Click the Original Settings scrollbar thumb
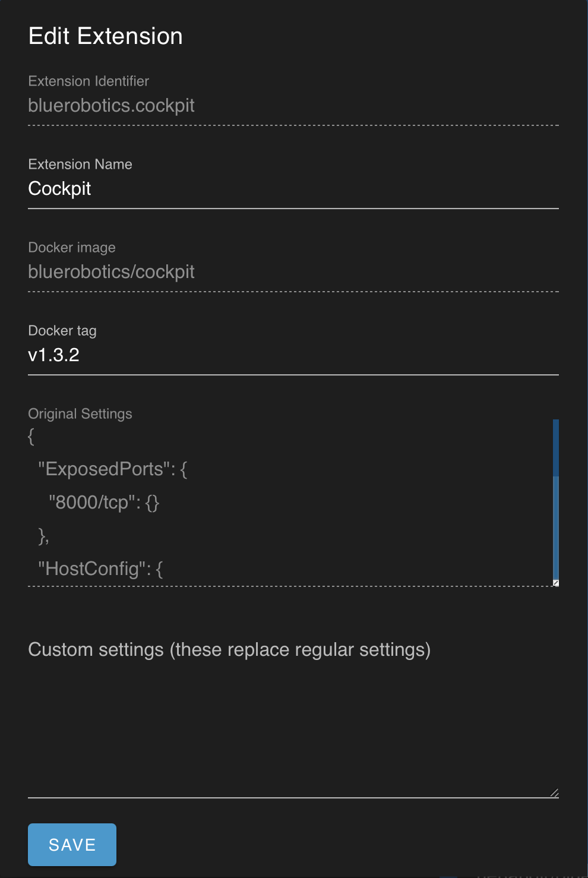The width and height of the screenshot is (588, 878). click(x=555, y=446)
